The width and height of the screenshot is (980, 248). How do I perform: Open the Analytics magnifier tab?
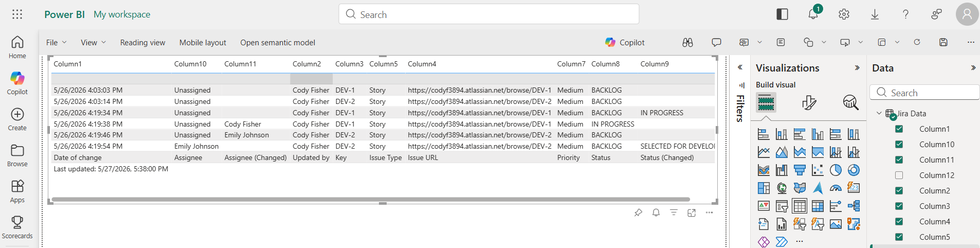[x=850, y=102]
